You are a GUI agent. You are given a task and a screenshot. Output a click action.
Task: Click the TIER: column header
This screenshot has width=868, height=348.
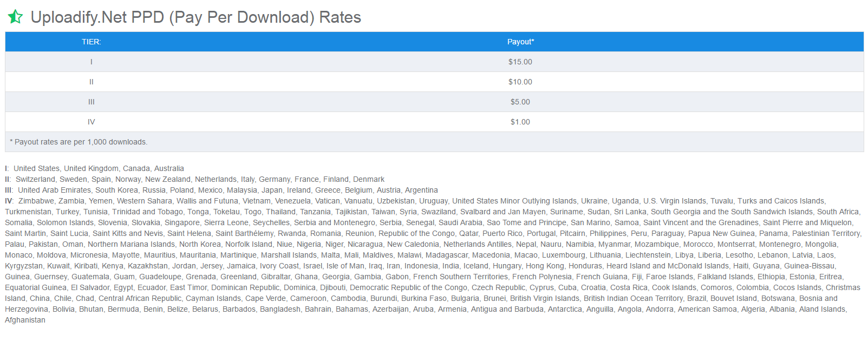click(x=91, y=42)
